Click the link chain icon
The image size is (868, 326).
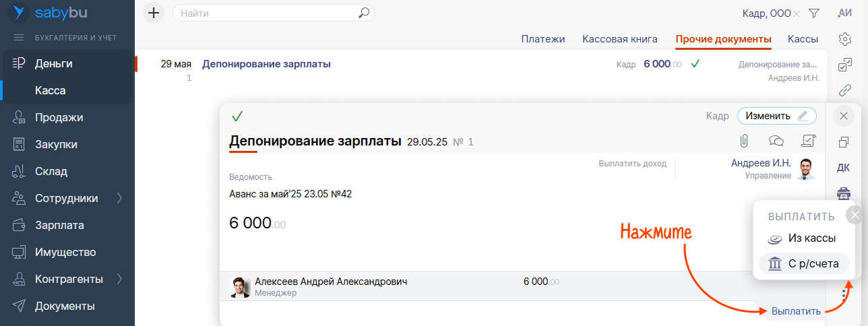click(844, 90)
